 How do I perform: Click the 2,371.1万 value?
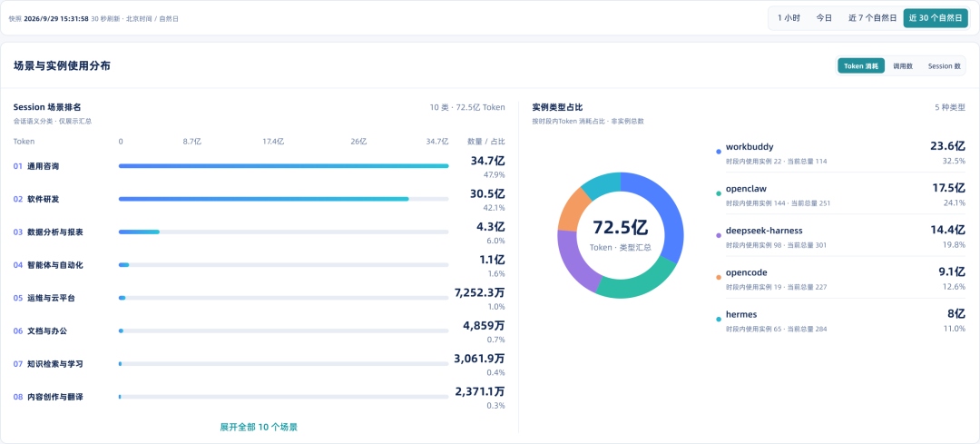point(479,391)
